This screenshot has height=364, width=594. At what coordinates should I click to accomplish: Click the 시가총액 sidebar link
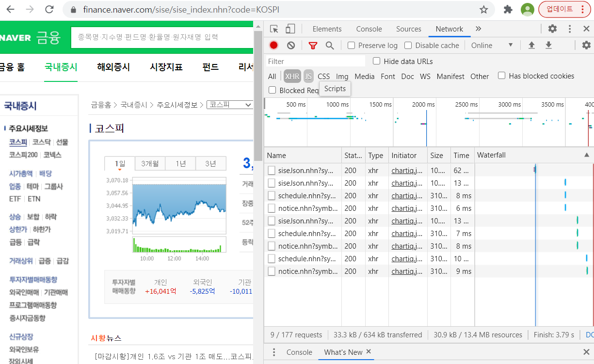[21, 174]
